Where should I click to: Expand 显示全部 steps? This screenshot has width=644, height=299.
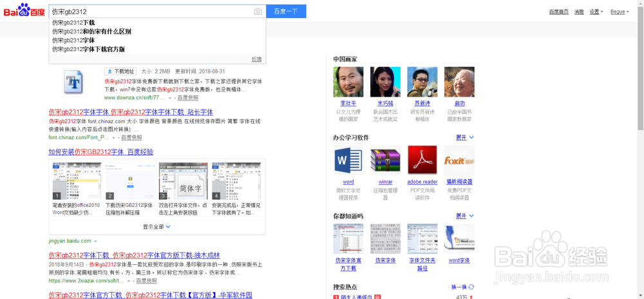(x=156, y=227)
